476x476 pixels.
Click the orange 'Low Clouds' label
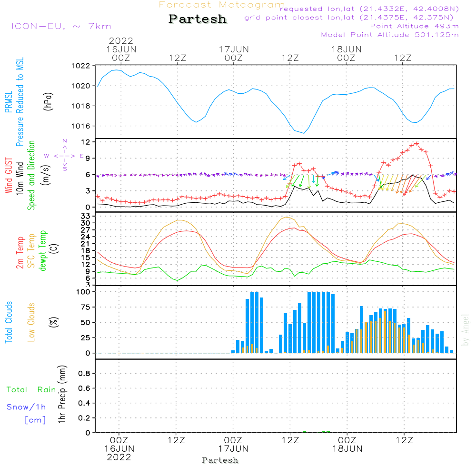[31, 322]
